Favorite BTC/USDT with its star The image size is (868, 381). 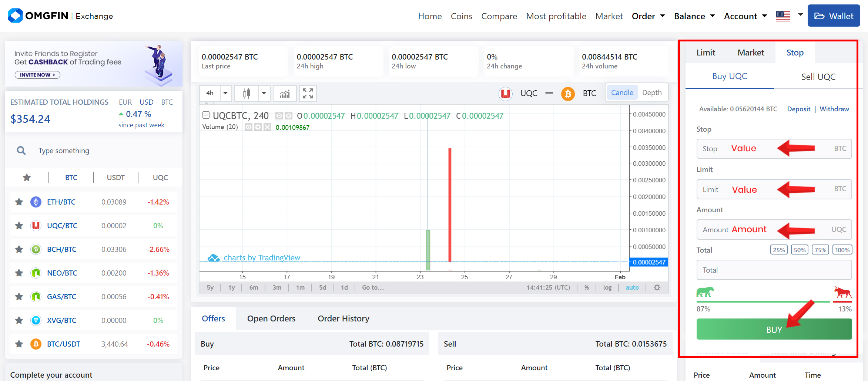click(19, 344)
